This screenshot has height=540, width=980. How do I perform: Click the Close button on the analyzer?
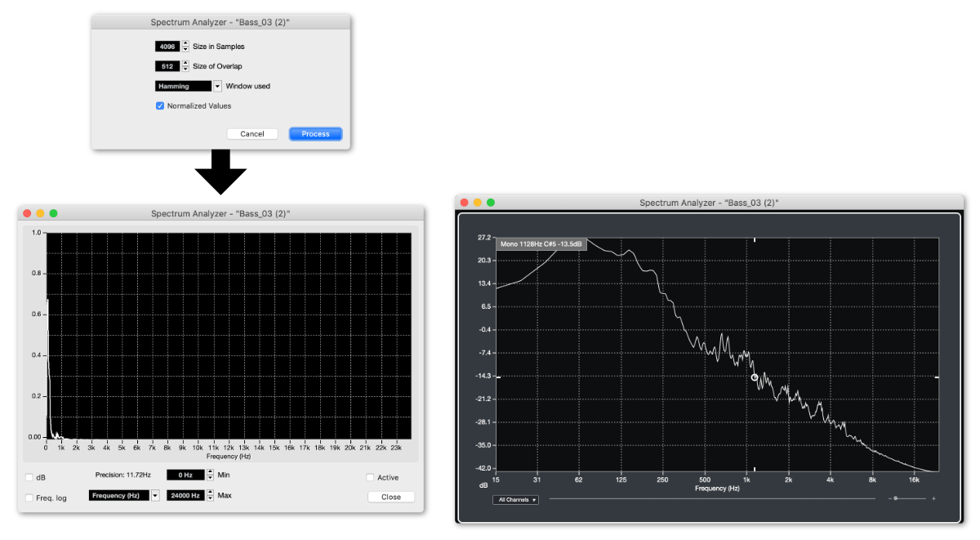tap(390, 496)
